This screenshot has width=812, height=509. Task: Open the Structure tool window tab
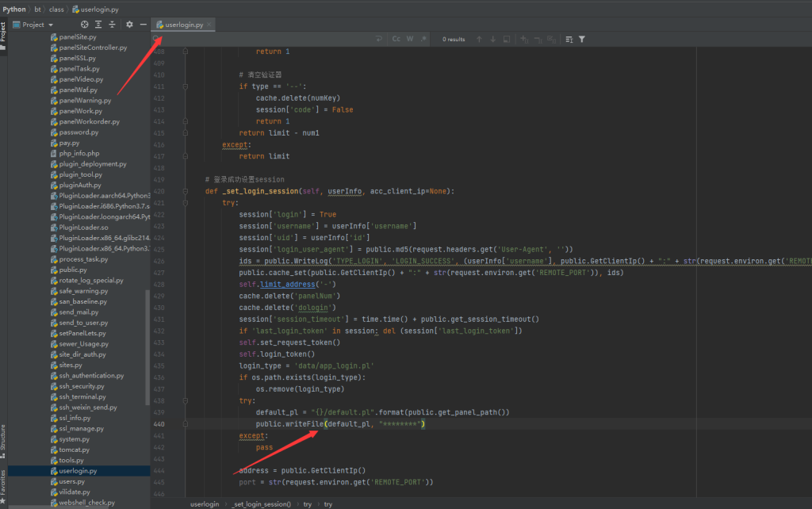coord(3,438)
